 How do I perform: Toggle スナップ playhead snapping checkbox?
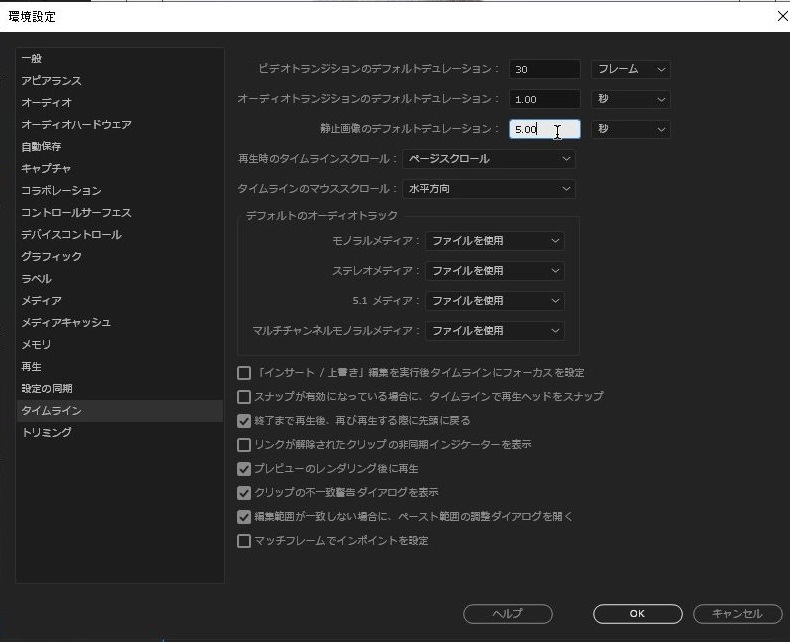pyautogui.click(x=244, y=397)
